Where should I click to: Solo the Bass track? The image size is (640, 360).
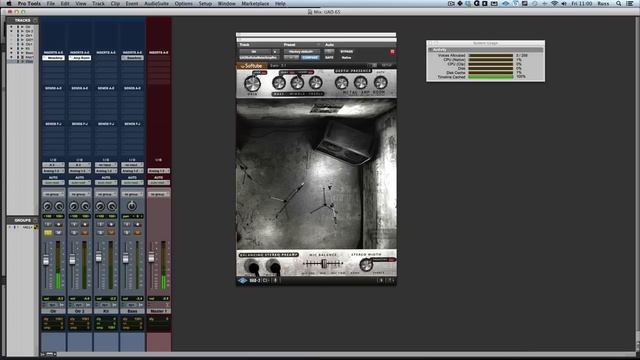[127, 233]
